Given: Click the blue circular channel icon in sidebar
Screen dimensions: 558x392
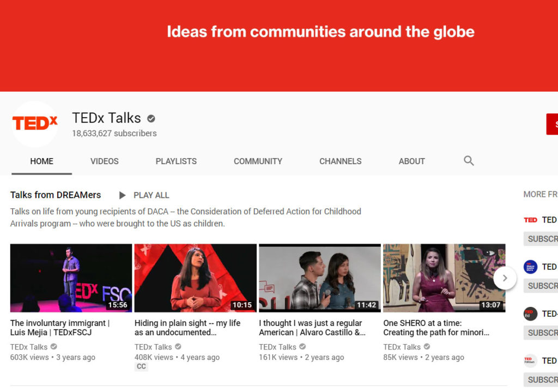Looking at the screenshot, I should pos(530,267).
